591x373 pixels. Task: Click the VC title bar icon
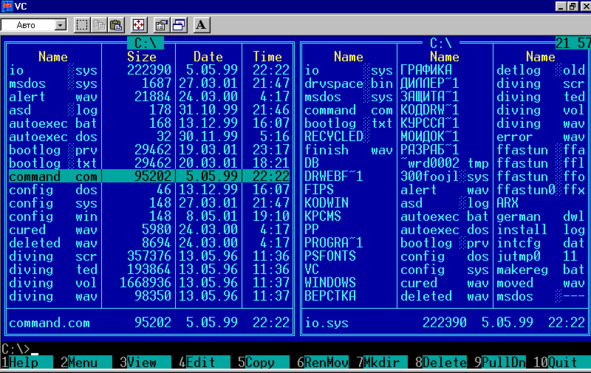point(7,6)
